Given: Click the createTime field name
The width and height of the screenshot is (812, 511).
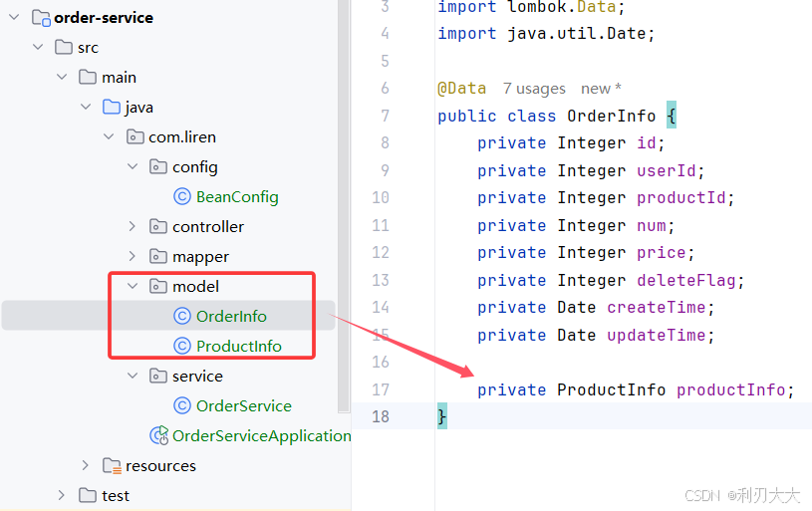Looking at the screenshot, I should tap(657, 308).
